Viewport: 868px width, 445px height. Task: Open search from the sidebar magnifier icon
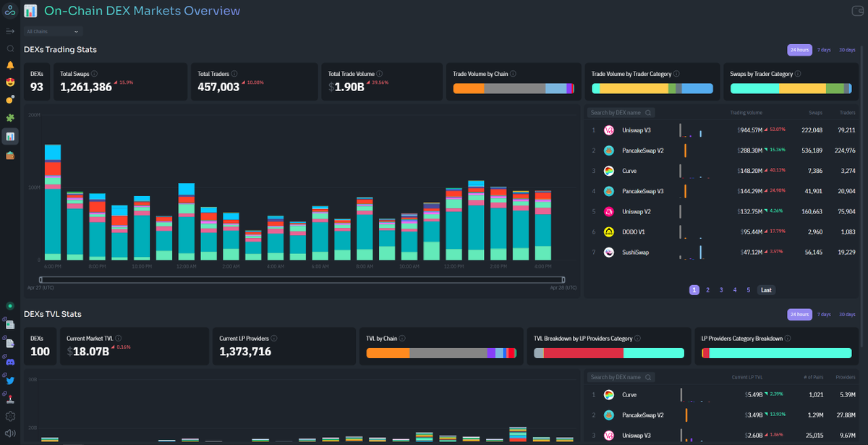coord(10,48)
